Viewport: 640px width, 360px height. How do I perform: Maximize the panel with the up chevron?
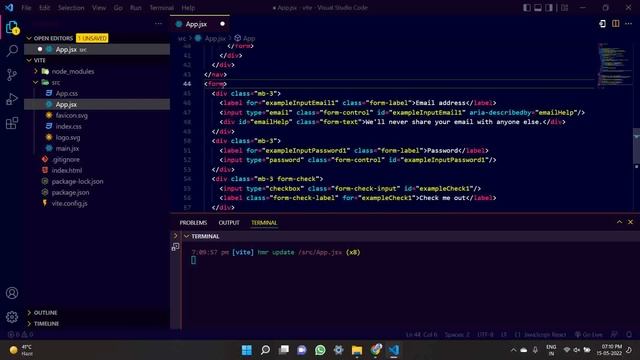pyautogui.click(x=619, y=222)
